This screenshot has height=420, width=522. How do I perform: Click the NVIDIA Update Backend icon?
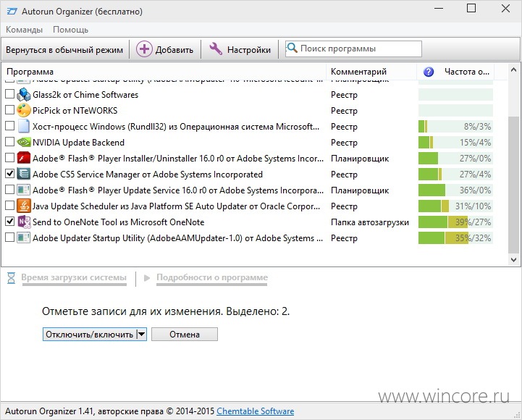tap(24, 142)
